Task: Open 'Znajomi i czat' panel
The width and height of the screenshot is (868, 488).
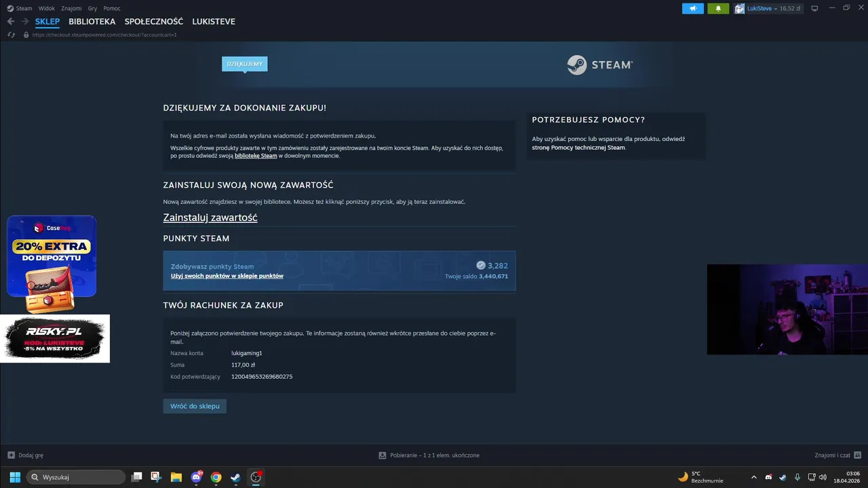Action: (x=832, y=455)
